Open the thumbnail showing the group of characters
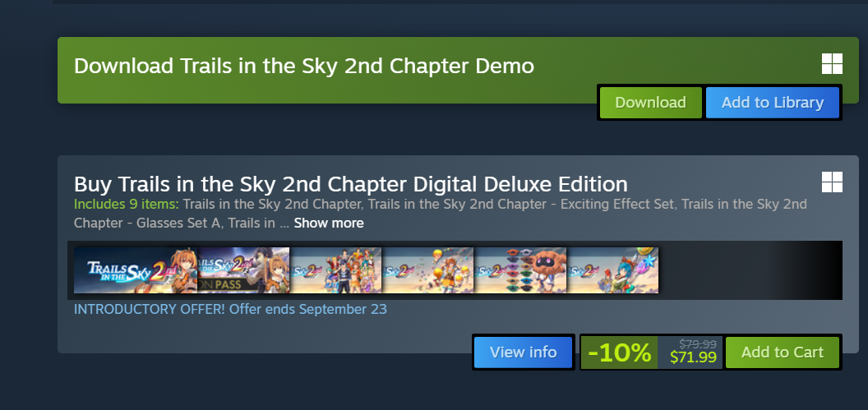Image resolution: width=868 pixels, height=410 pixels. click(x=336, y=270)
